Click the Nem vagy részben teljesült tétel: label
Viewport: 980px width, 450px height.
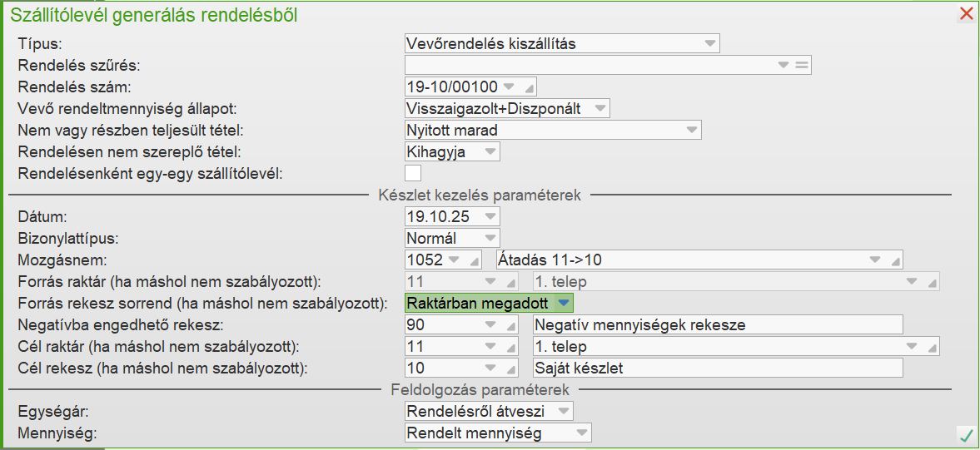(131, 130)
